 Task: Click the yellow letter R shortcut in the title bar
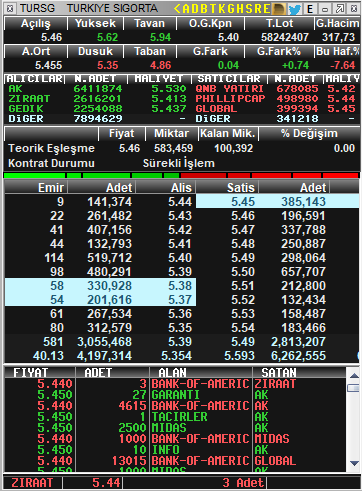(x=258, y=9)
